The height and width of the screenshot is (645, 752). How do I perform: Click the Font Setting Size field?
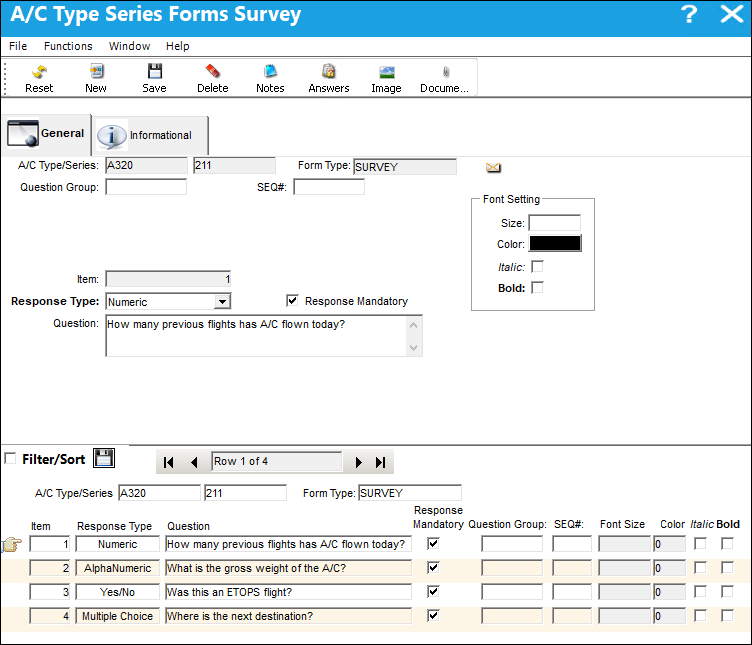(554, 223)
